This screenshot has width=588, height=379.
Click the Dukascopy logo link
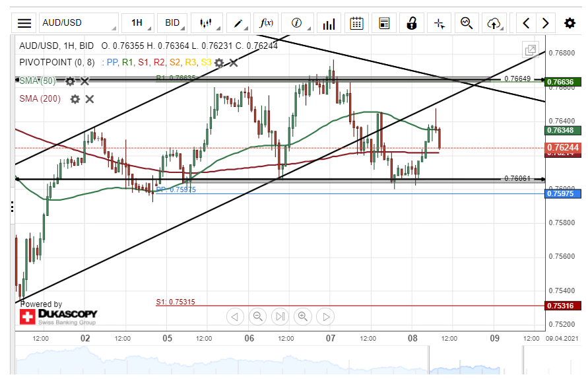coord(59,317)
